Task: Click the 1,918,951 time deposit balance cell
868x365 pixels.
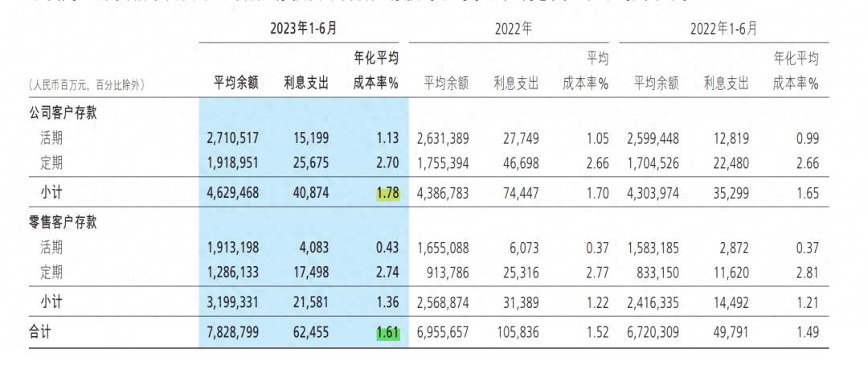Action: 232,163
